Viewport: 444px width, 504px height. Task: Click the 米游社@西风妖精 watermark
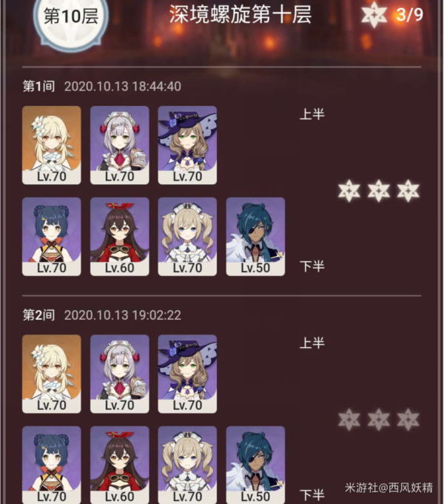pyautogui.click(x=389, y=488)
